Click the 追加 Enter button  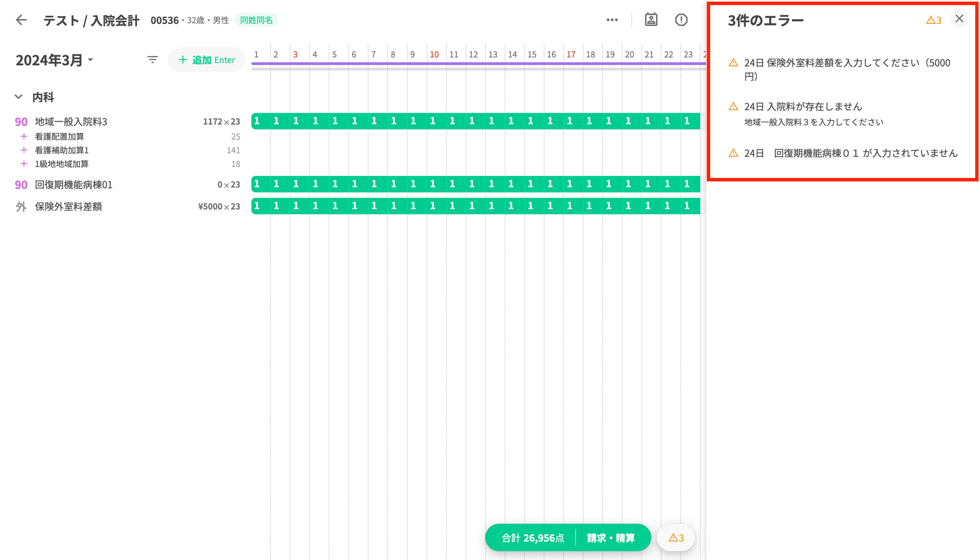(x=206, y=60)
